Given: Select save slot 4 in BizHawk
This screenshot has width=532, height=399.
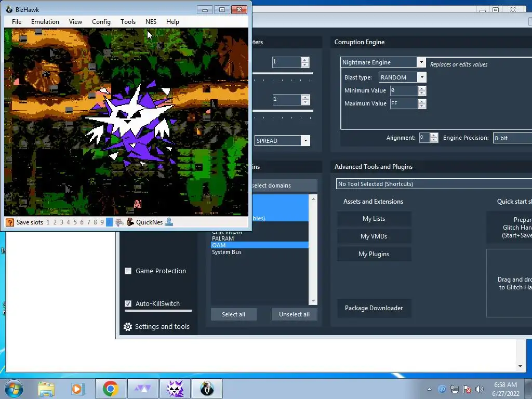Looking at the screenshot, I should (x=68, y=222).
